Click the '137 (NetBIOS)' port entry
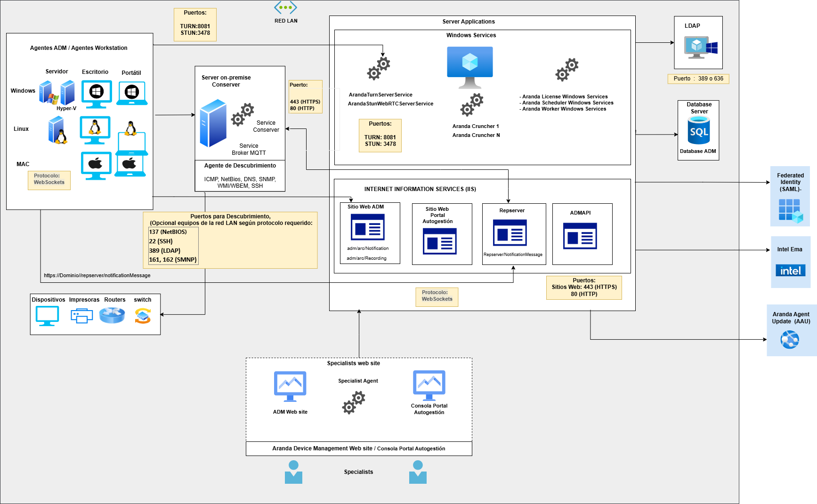This screenshot has height=504, width=817. point(168,232)
